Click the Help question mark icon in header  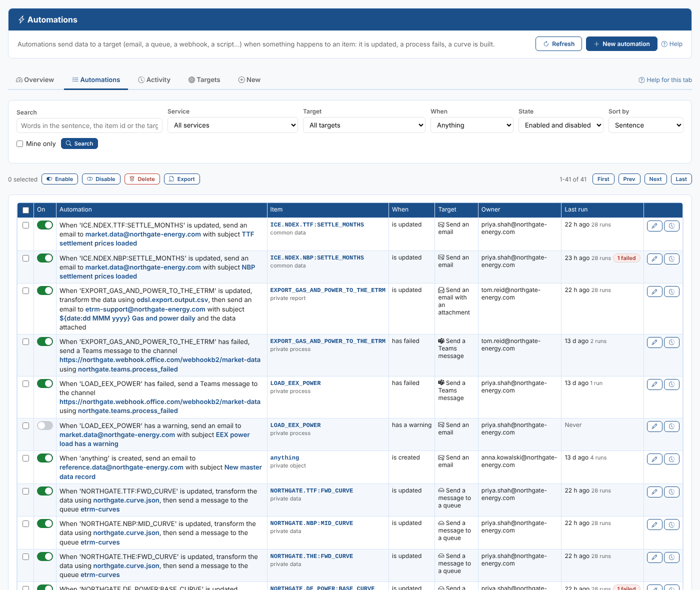pos(671,44)
